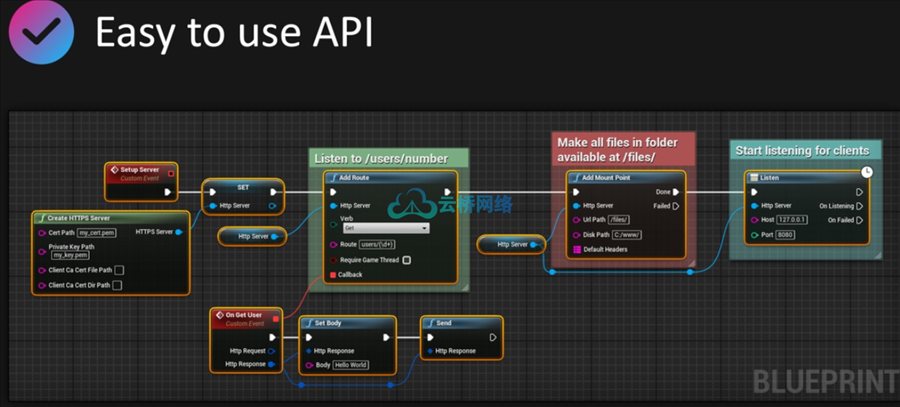The width and height of the screenshot is (900, 407).
Task: Click the Setup Server custom event icon
Action: (114, 170)
